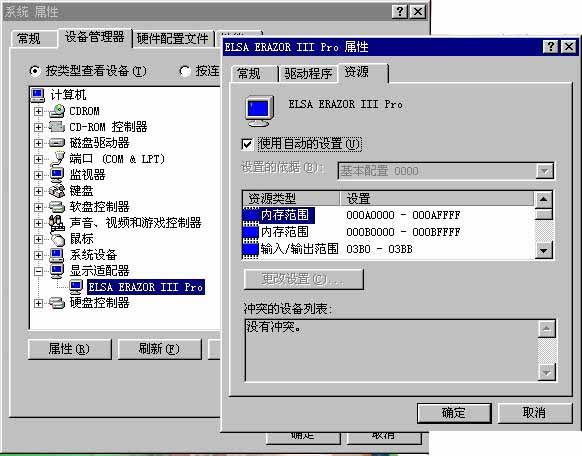Switch to the 驱动程序 tab

(x=308, y=73)
